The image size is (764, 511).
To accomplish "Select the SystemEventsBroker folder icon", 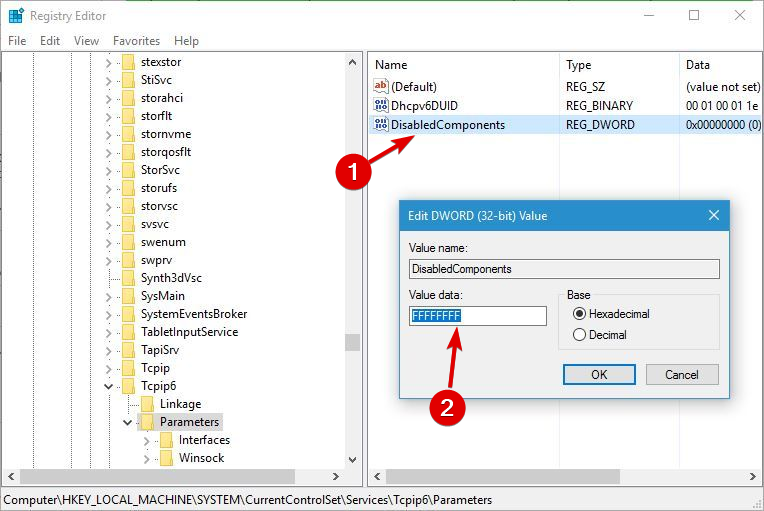I will coord(128,315).
